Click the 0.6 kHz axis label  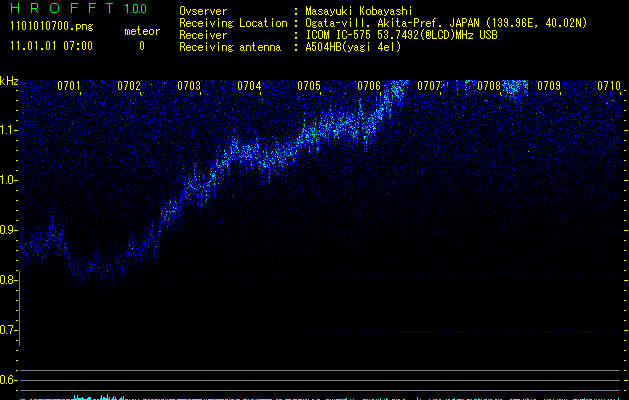coord(8,380)
